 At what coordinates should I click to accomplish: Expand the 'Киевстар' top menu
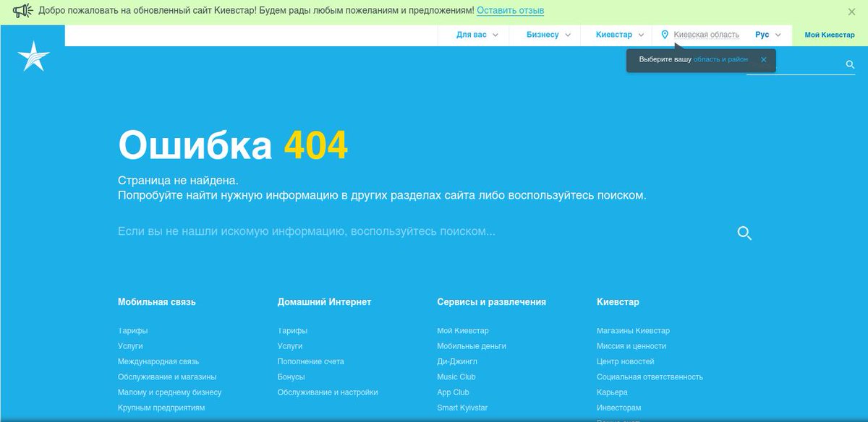click(x=620, y=35)
